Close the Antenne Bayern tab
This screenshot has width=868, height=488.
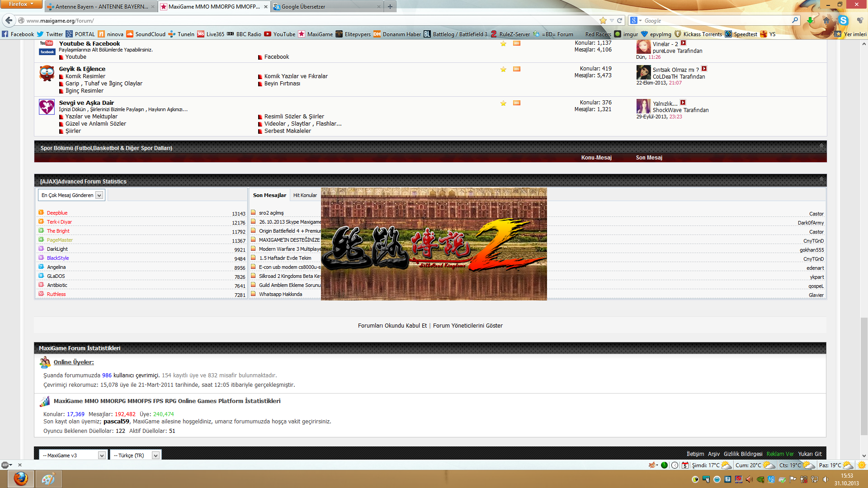pos(152,7)
